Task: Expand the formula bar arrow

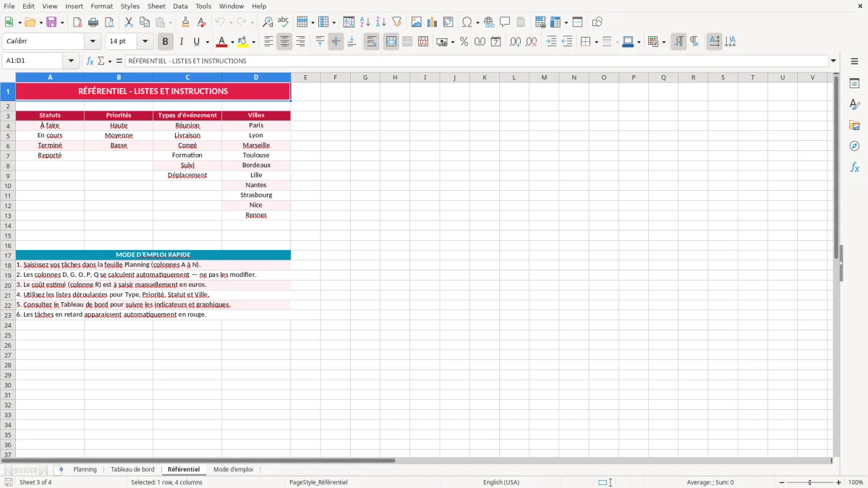Action: (x=833, y=61)
